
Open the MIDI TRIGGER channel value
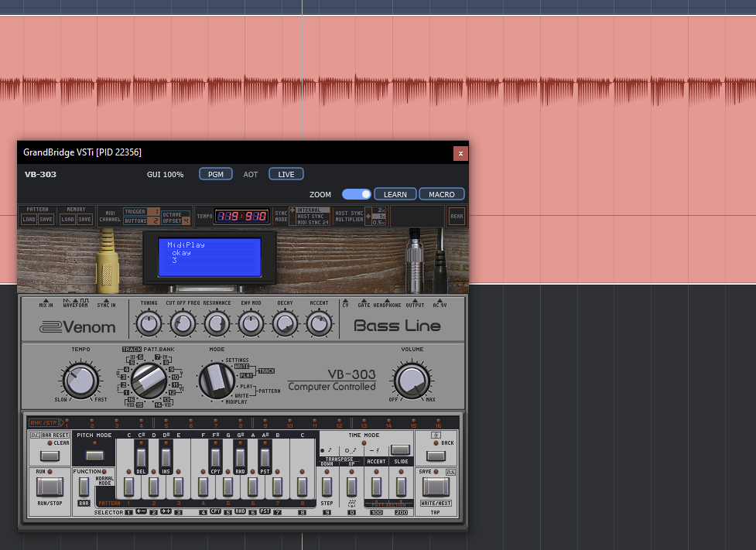coord(153,212)
